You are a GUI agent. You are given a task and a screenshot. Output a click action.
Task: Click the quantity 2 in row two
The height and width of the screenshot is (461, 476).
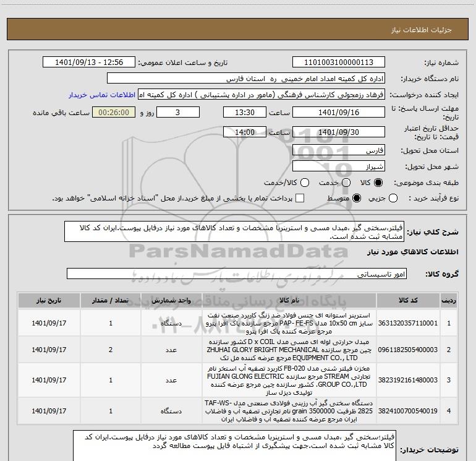point(111,350)
